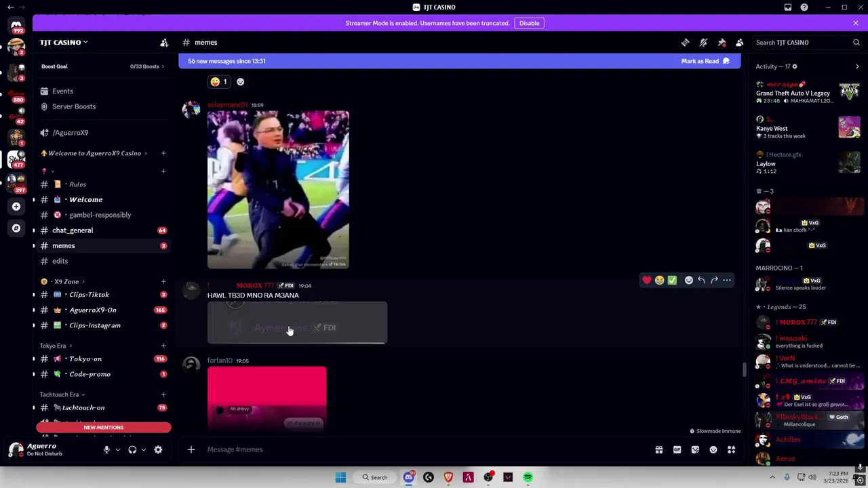Jump to 56 new messages banner
This screenshot has height=488, width=868.
[226, 61]
